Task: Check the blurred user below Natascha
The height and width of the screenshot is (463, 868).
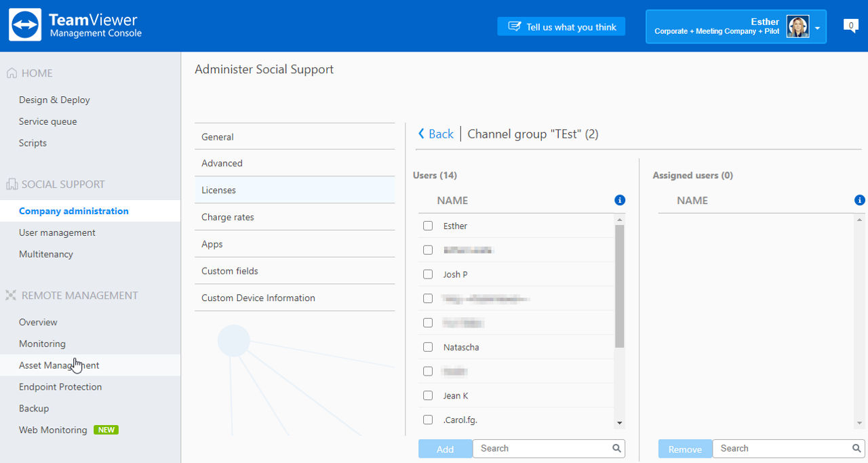Action: click(428, 371)
